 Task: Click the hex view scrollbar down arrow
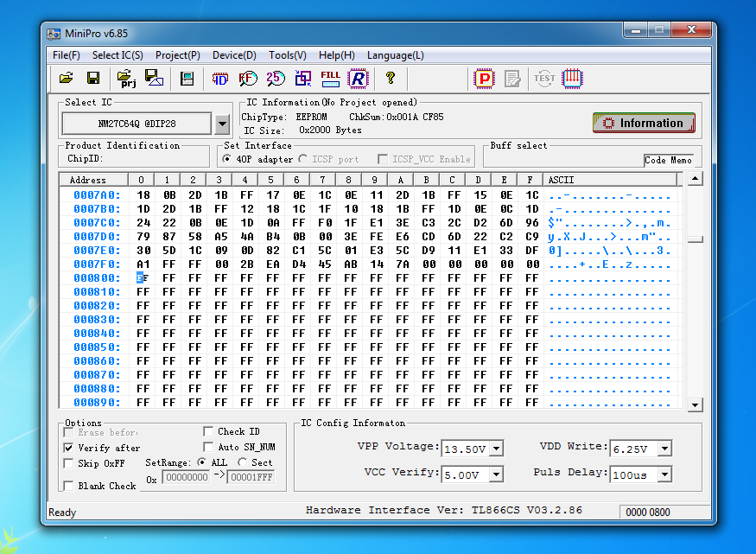point(695,404)
